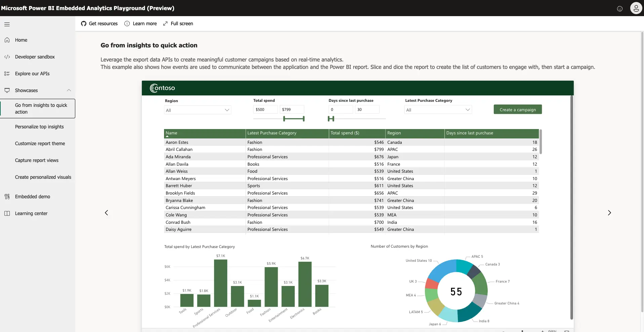644x332 pixels.
Task: Click Learn more link
Action: coord(145,24)
